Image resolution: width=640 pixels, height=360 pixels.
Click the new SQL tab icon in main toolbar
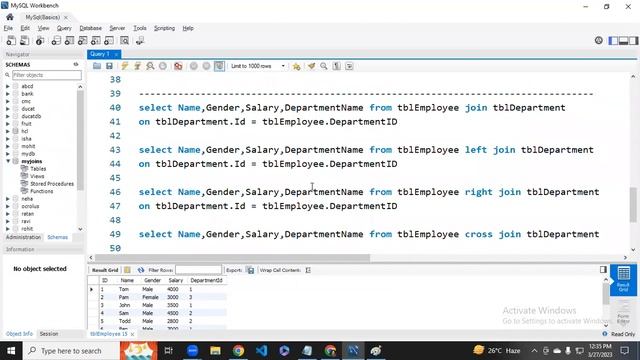pos(11,40)
